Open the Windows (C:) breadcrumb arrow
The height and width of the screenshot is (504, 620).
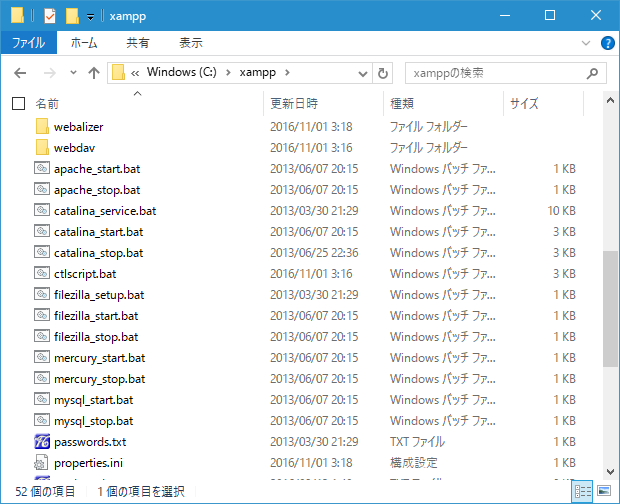pyautogui.click(x=228, y=73)
